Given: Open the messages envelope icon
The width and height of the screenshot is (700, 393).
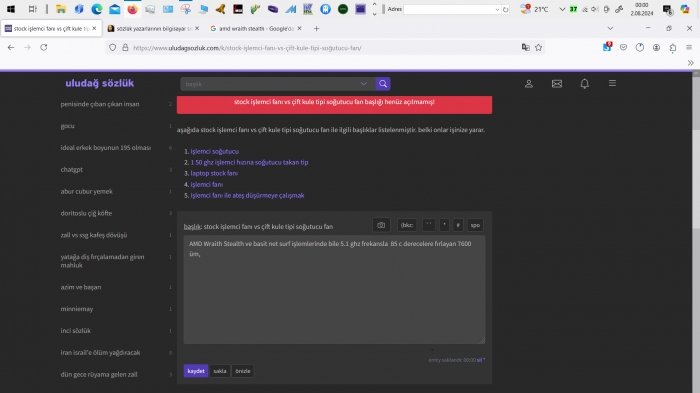Looking at the screenshot, I should pos(557,84).
